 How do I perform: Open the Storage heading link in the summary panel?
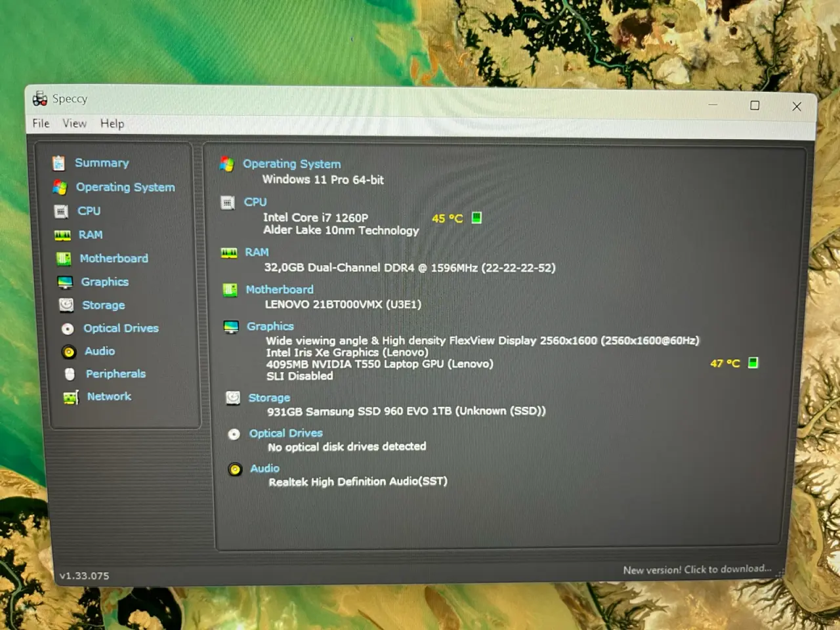click(269, 398)
